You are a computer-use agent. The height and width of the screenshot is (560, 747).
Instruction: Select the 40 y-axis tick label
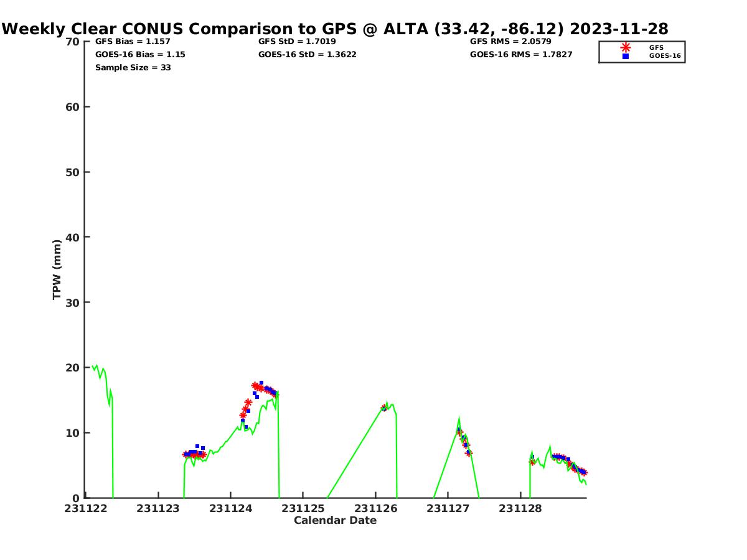73,237
